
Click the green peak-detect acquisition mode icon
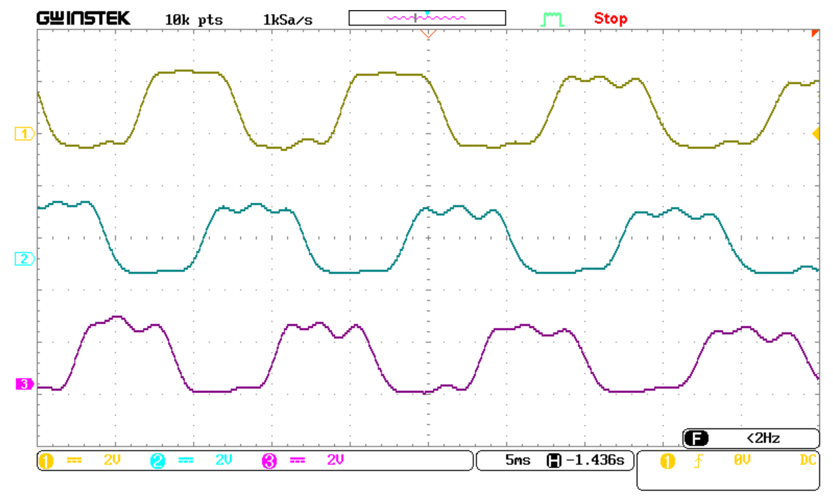pyautogui.click(x=552, y=19)
